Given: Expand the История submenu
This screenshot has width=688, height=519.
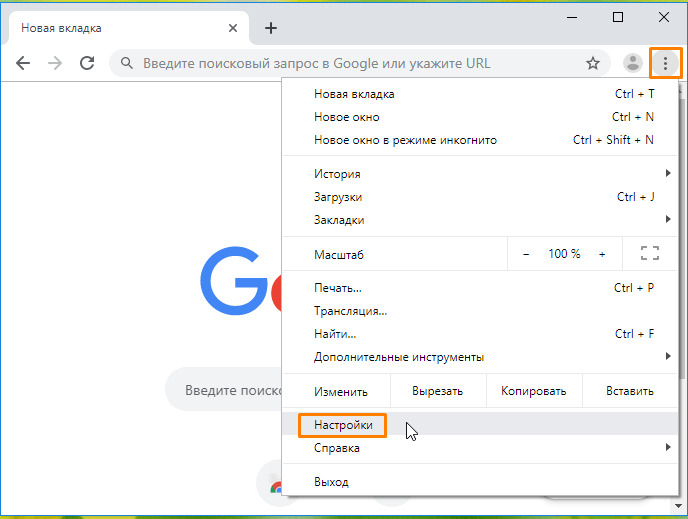Looking at the screenshot, I should click(x=480, y=174).
